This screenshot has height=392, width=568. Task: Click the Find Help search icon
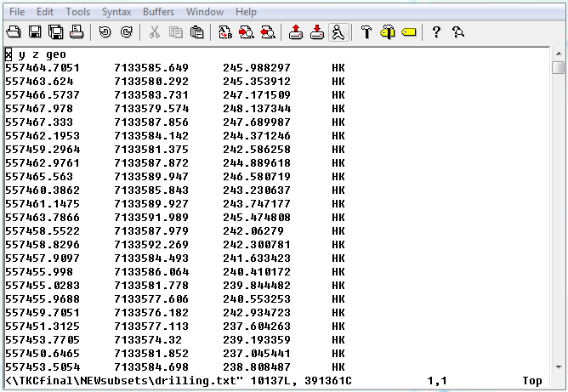pyautogui.click(x=458, y=32)
